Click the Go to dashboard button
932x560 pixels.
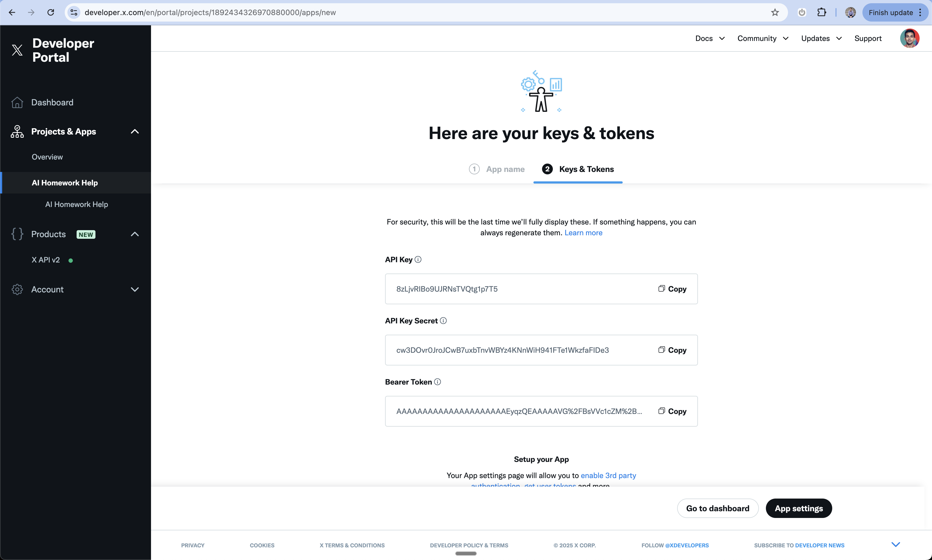718,508
